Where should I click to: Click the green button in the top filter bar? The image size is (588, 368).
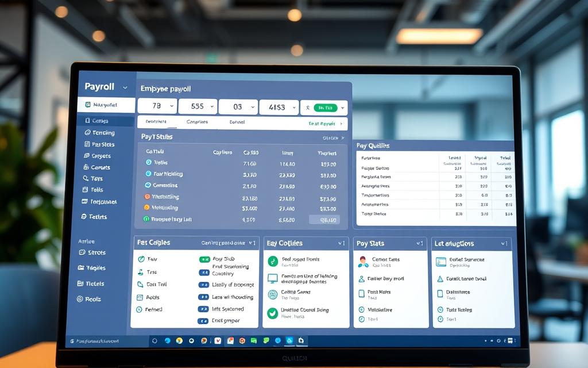325,108
